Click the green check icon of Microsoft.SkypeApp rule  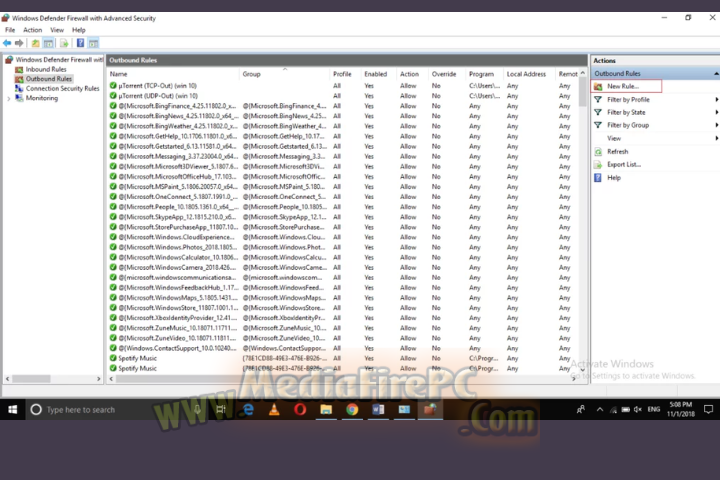click(113, 217)
